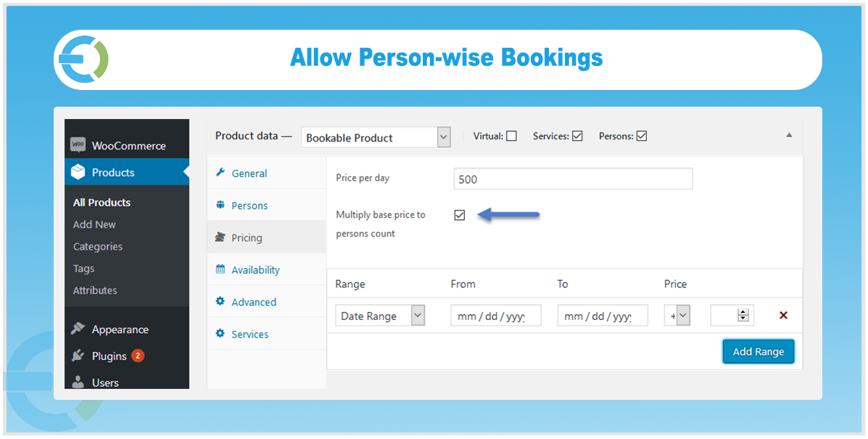The image size is (868, 439).
Task: Collapse the Product data panel arrow
Action: pyautogui.click(x=789, y=136)
